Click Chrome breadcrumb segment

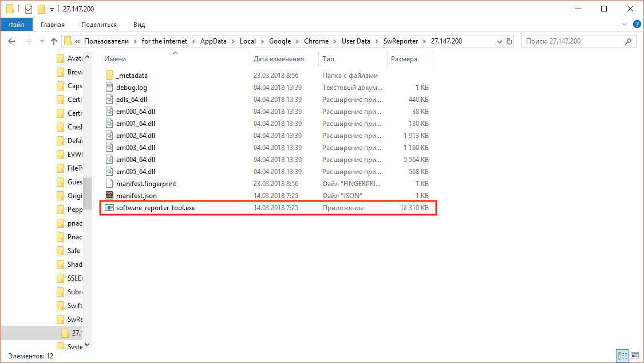click(x=316, y=41)
